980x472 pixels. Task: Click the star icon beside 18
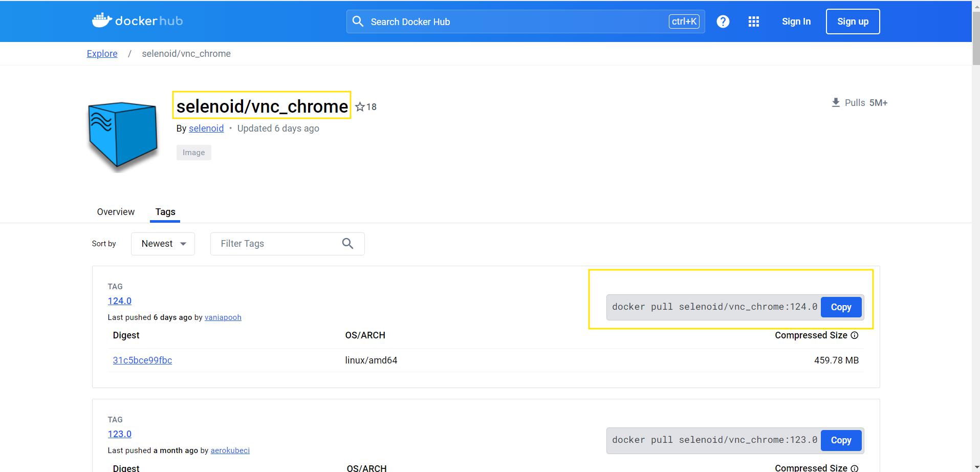[x=360, y=106]
